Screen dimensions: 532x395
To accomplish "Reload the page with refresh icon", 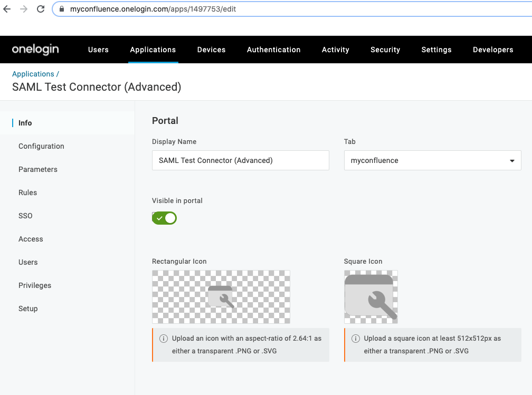I will tap(41, 9).
